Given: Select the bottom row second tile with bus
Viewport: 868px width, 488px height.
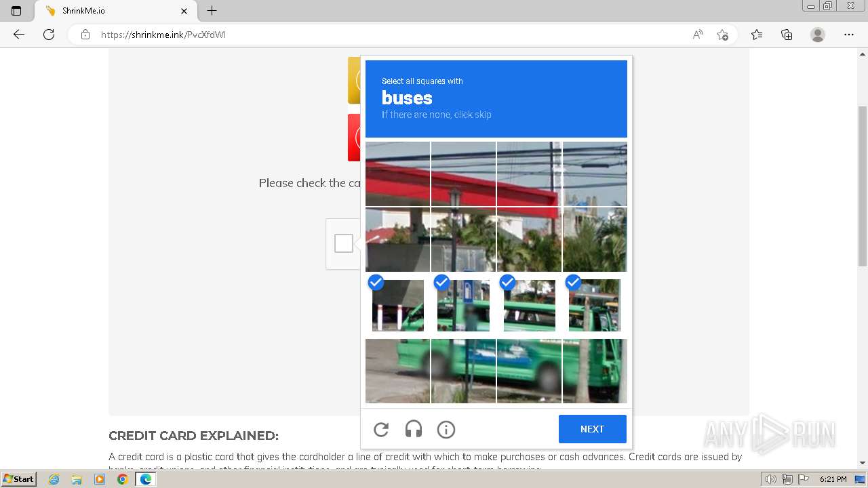Looking at the screenshot, I should tap(464, 371).
